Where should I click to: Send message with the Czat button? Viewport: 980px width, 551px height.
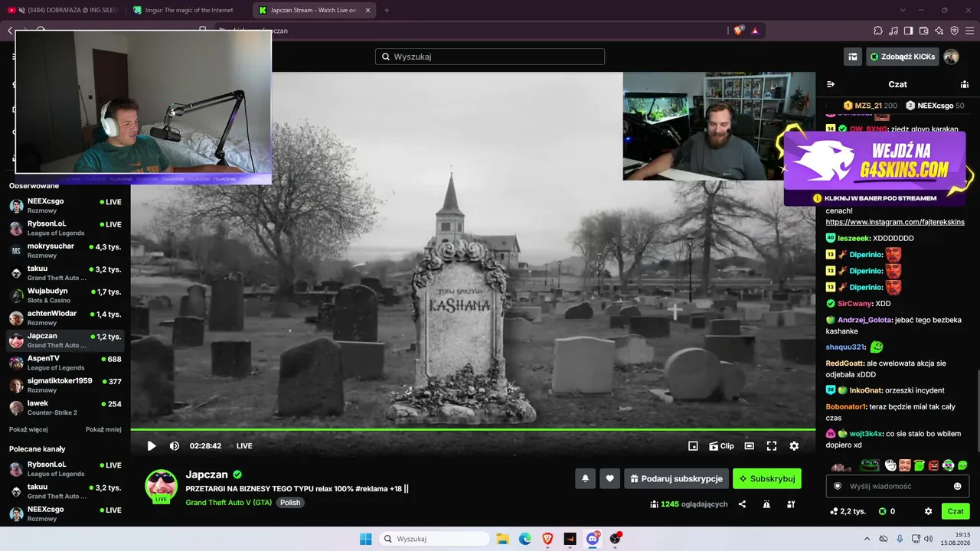click(955, 511)
